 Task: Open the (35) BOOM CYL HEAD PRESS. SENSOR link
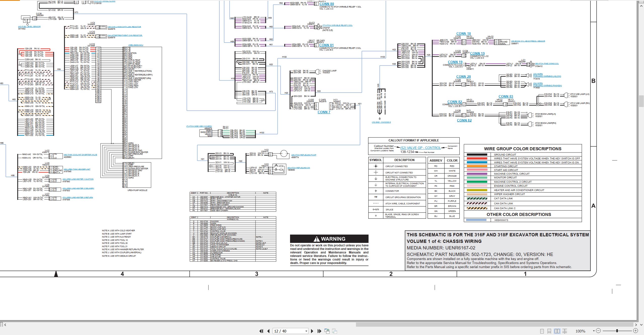tap(528, 41)
